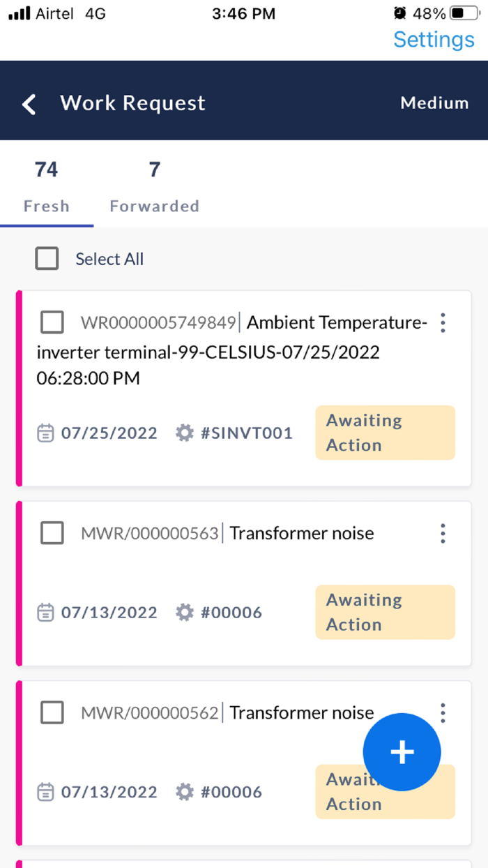Tap the Medium priority filter
488x868 pixels.
[434, 103]
